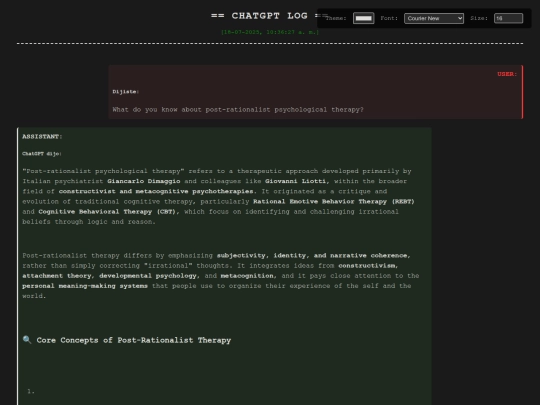Click 'Rational Emotive Behavior Therapy (REBT)' text

pos(334,201)
